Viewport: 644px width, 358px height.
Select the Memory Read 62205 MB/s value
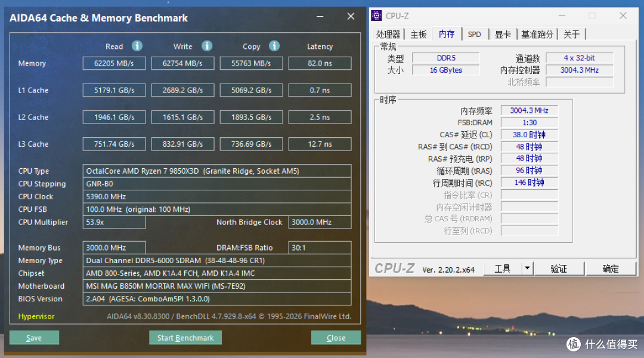[x=114, y=63]
